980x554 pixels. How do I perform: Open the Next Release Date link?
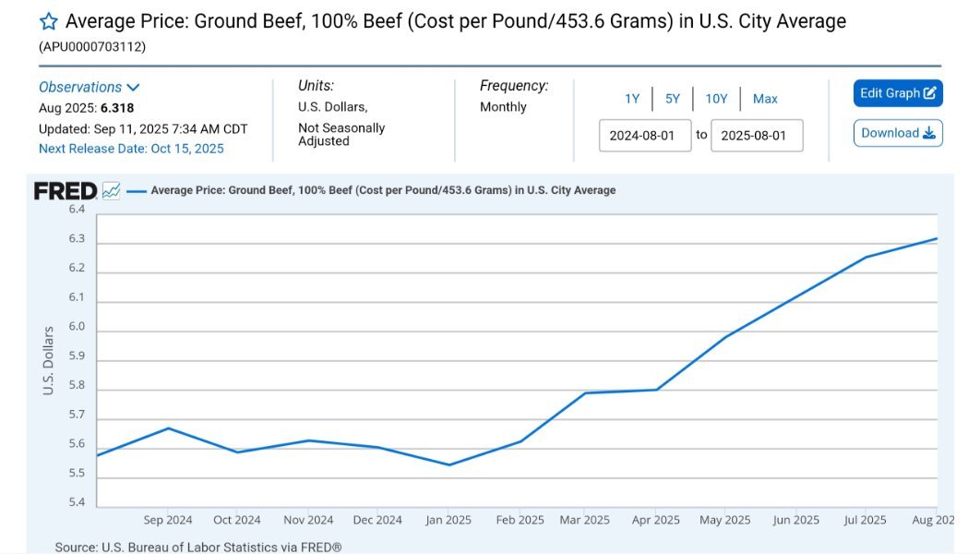[x=131, y=149]
